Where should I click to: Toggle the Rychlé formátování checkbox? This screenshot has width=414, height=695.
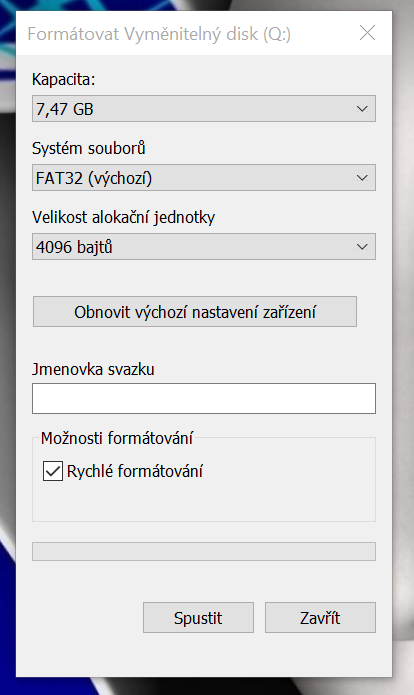(x=53, y=471)
